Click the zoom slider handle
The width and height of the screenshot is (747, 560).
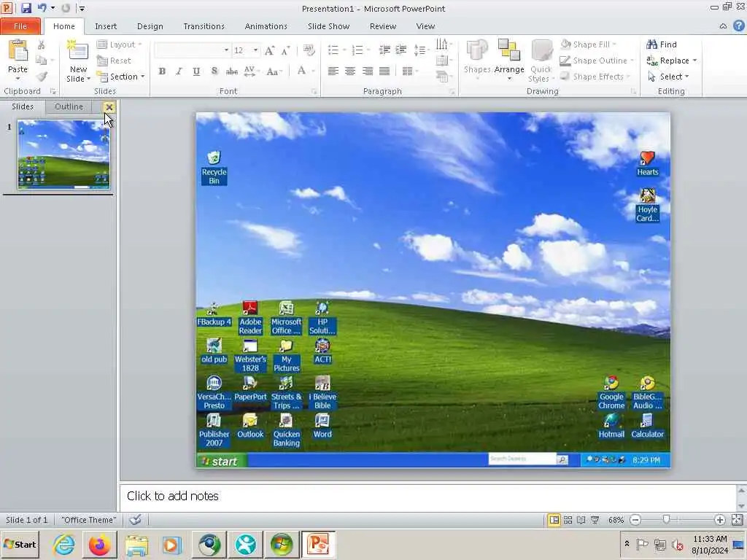666,519
